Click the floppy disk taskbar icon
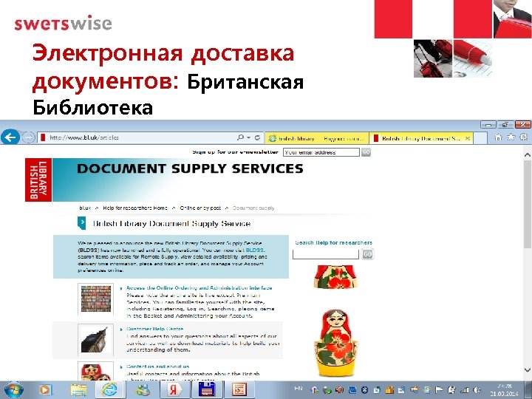532x399 pixels. (x=207, y=389)
